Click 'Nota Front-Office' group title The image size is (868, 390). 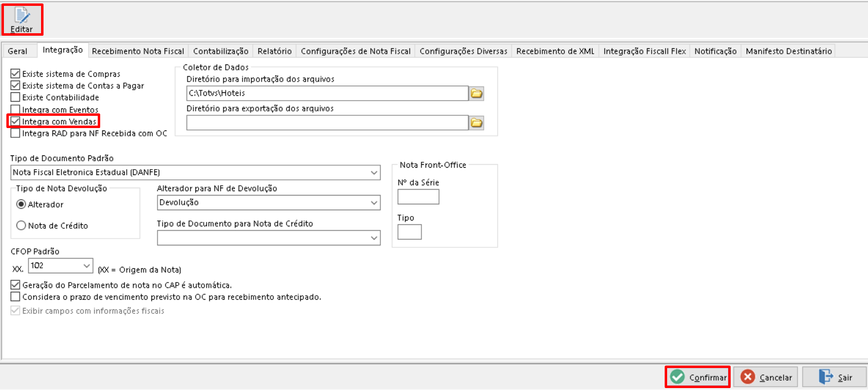point(433,165)
